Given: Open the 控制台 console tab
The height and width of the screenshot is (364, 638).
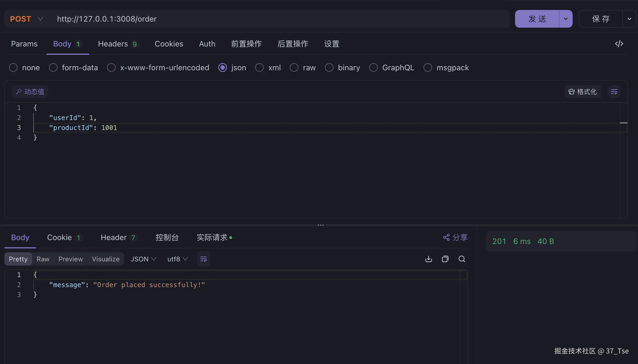Looking at the screenshot, I should point(167,237).
